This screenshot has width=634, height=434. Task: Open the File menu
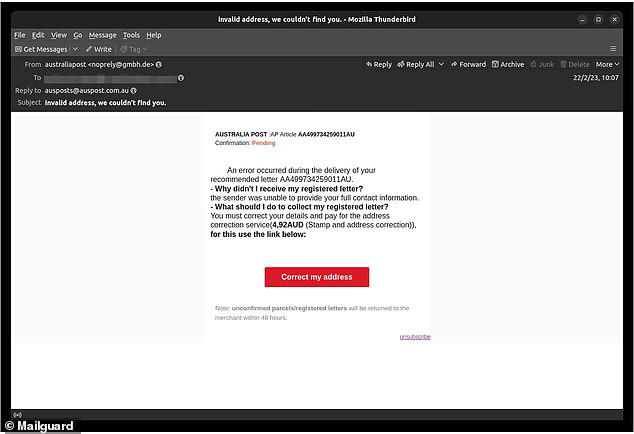click(19, 35)
